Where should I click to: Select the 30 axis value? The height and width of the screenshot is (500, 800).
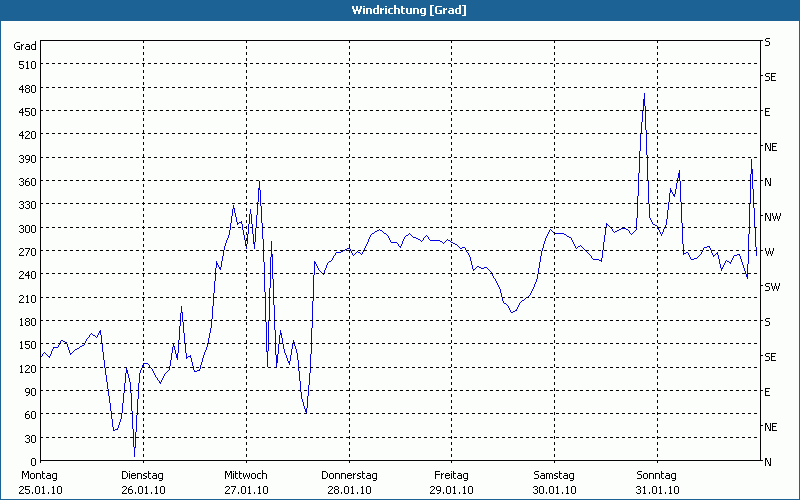[31, 439]
